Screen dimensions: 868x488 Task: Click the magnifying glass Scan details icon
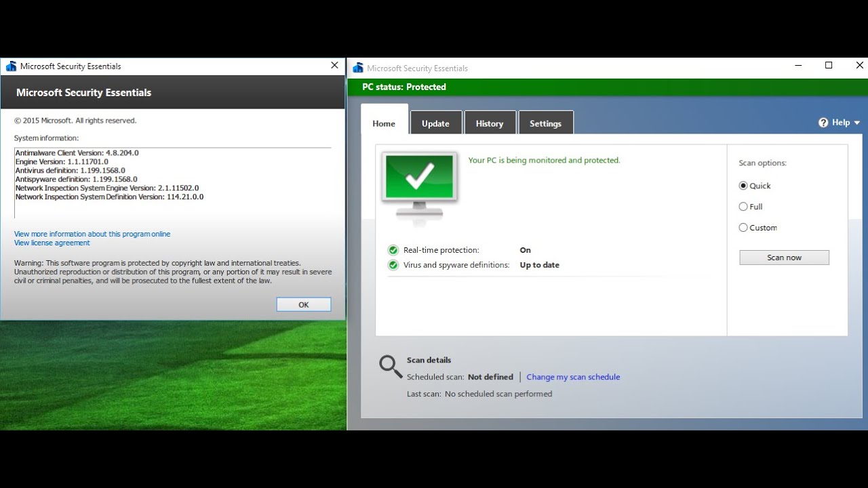(x=391, y=367)
